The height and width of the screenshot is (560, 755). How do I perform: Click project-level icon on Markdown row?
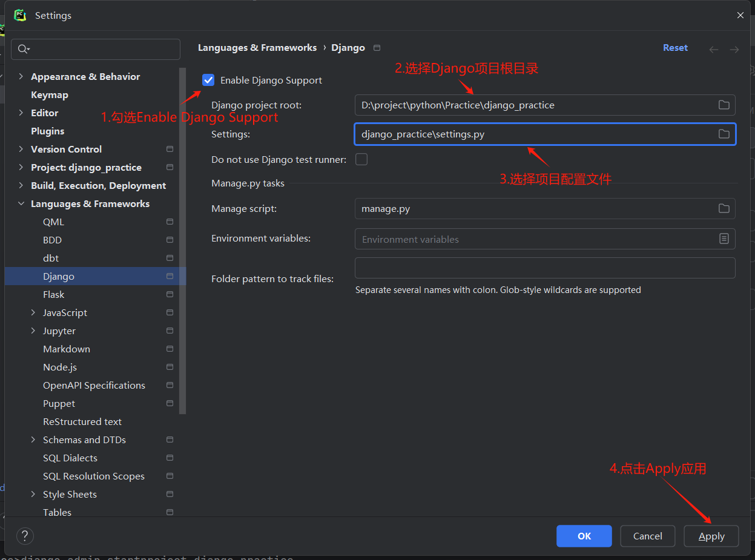pyautogui.click(x=170, y=349)
